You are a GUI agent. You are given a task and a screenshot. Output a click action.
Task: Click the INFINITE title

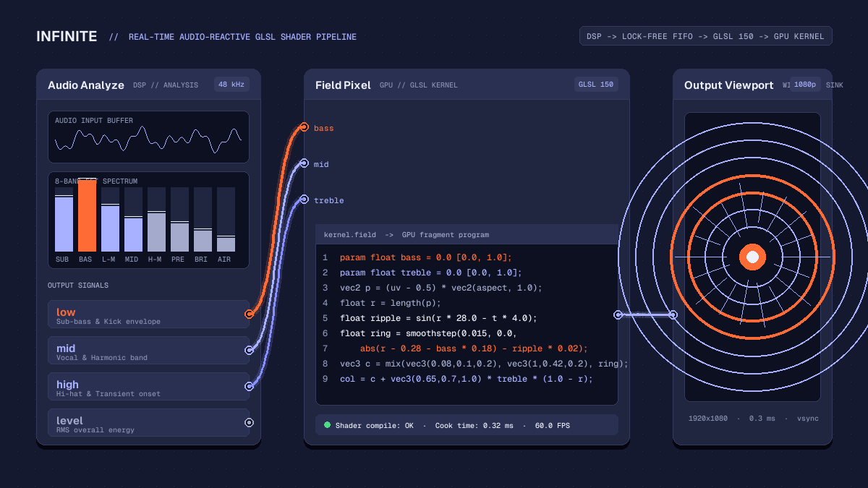point(67,36)
